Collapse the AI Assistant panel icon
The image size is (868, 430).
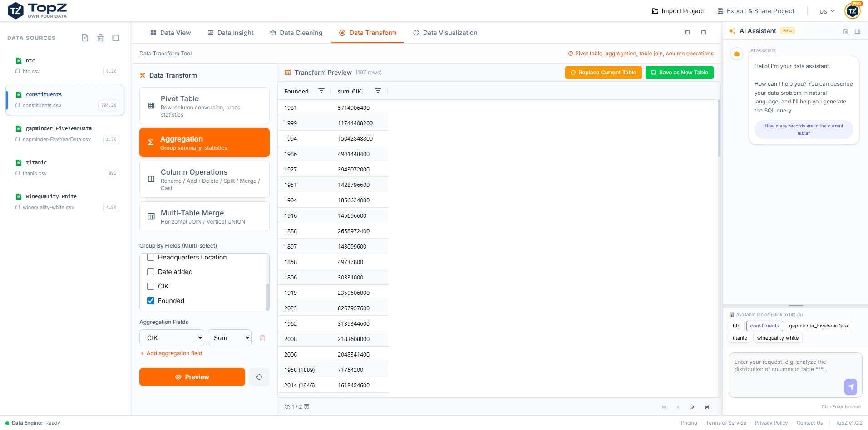click(x=858, y=31)
